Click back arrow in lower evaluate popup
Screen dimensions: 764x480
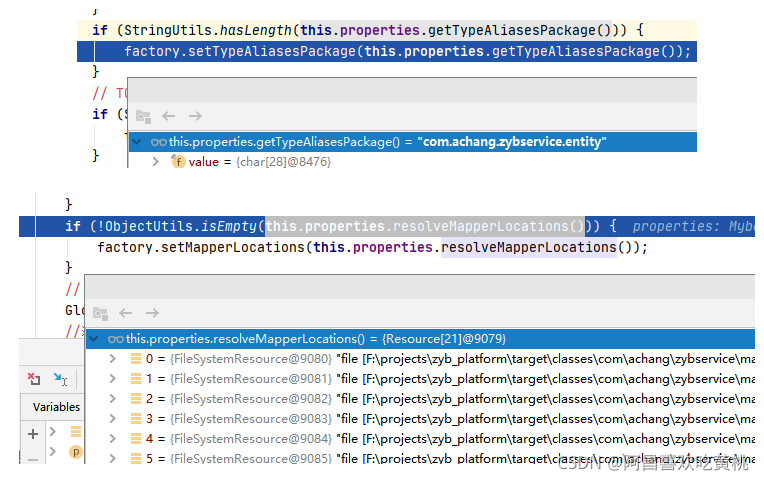(x=126, y=313)
